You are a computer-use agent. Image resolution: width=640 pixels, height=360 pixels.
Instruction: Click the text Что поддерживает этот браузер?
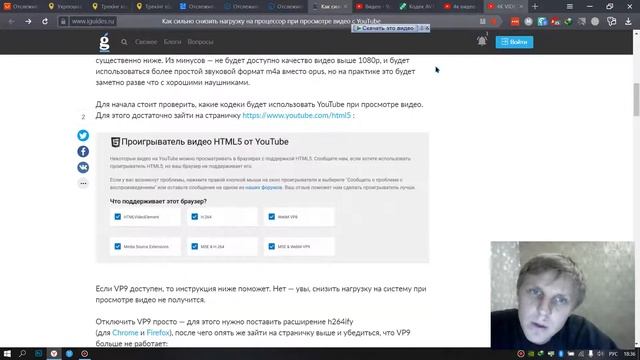pos(158,201)
